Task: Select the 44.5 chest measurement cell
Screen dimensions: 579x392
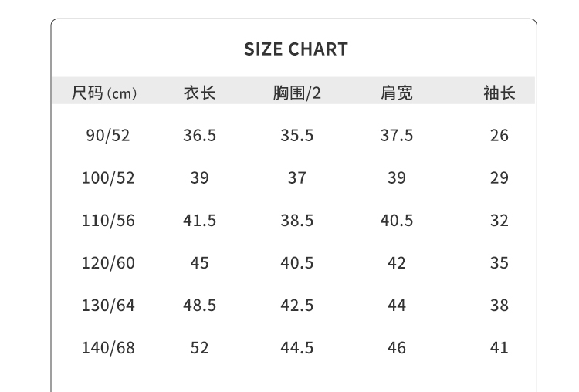Action: [x=297, y=348]
